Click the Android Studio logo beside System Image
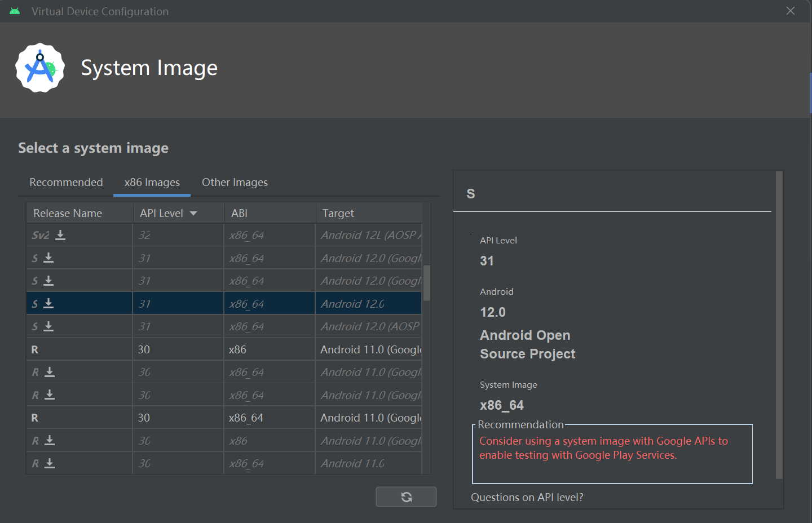 40,68
